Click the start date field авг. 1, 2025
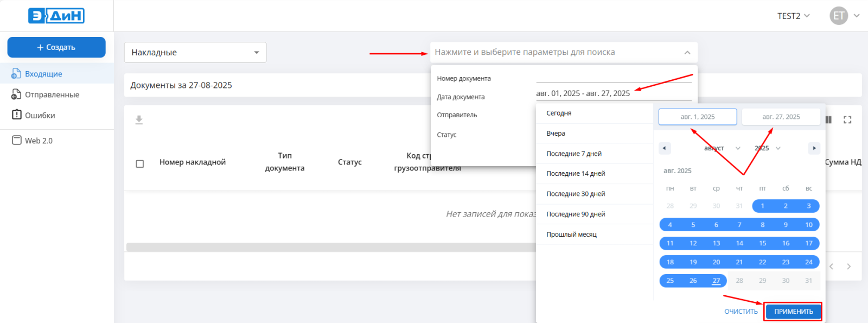868x323 pixels. point(698,117)
